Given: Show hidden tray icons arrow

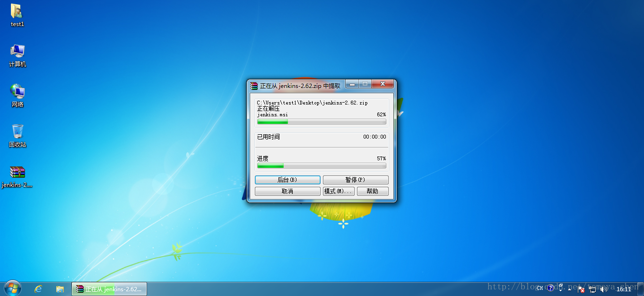Looking at the screenshot, I should [x=569, y=289].
